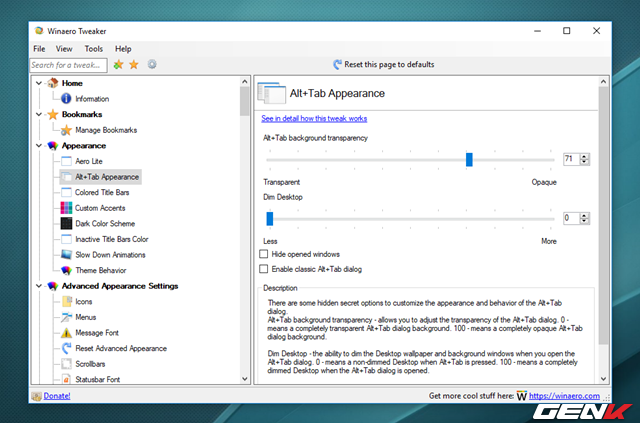The height and width of the screenshot is (423, 640).
Task: Open the https://winaero.com link
Action: [564, 396]
